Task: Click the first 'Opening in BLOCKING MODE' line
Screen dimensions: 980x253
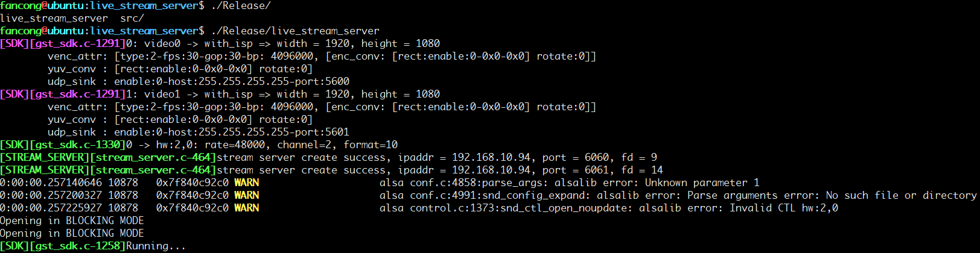Action: click(x=72, y=221)
